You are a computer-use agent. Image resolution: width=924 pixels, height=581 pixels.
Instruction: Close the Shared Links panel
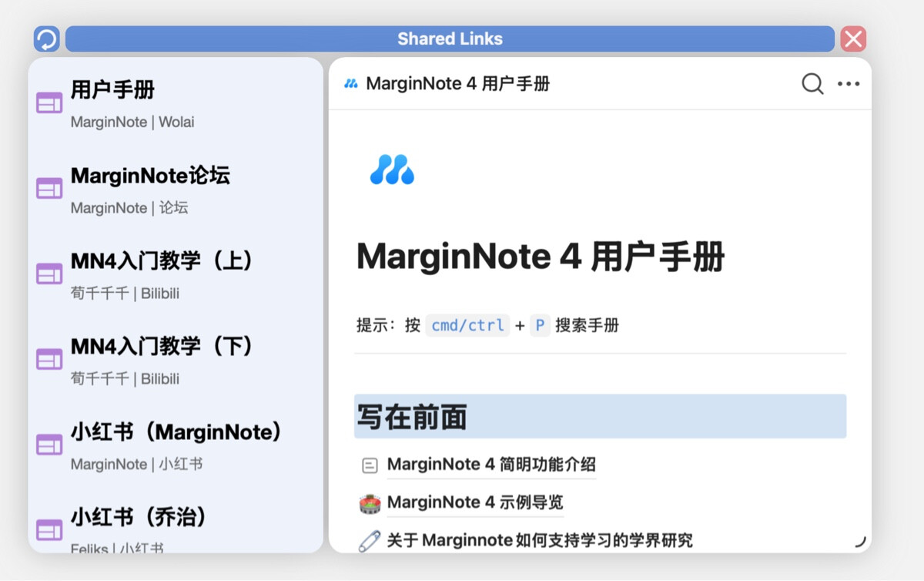(853, 39)
